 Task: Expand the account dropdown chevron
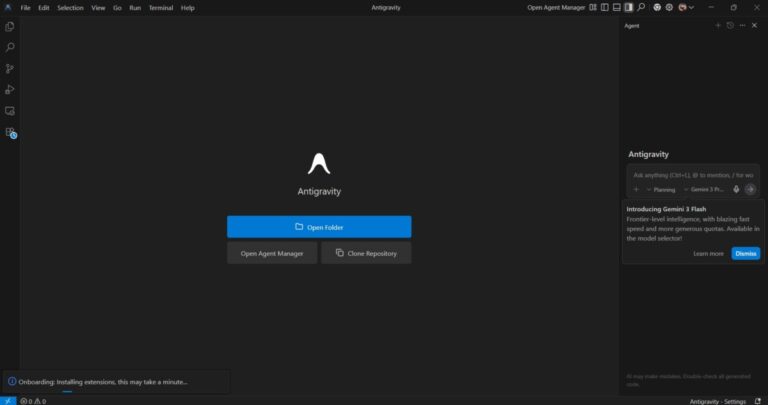(x=691, y=7)
